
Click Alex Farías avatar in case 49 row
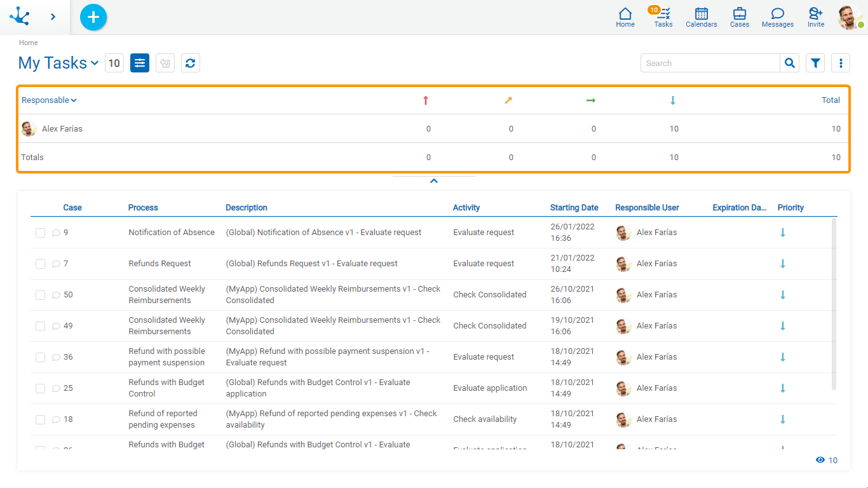click(x=623, y=326)
